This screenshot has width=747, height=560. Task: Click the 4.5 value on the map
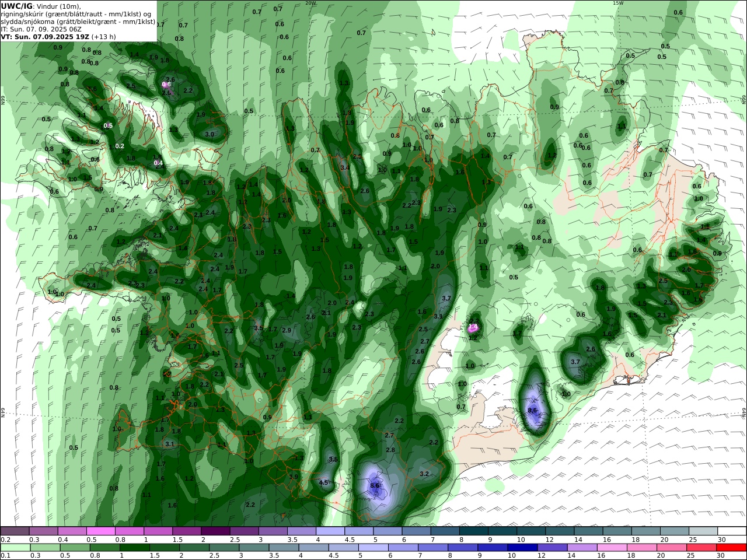pos(324,482)
